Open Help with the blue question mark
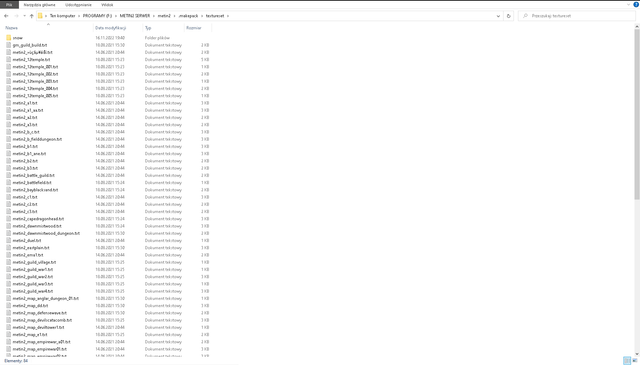This screenshot has width=640, height=365. 636,4
